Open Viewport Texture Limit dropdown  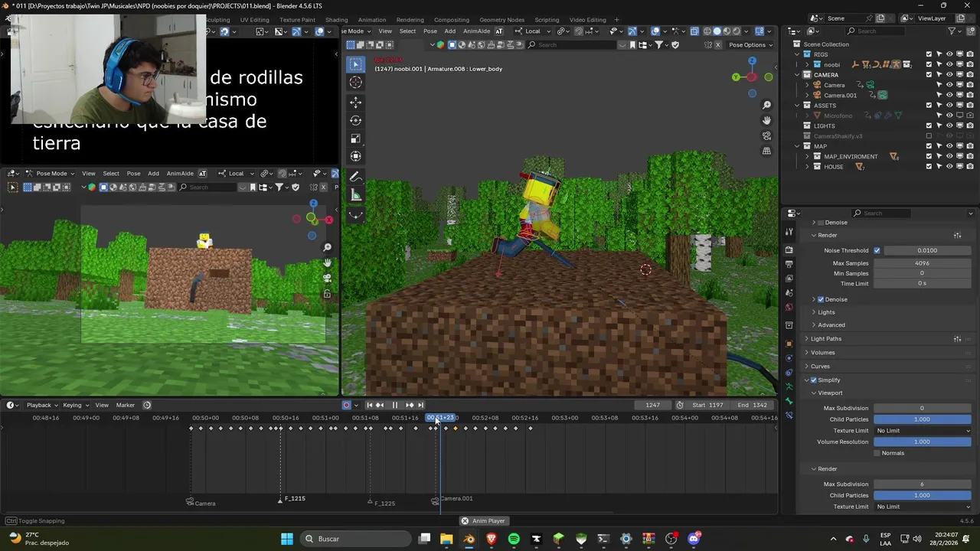click(x=923, y=430)
